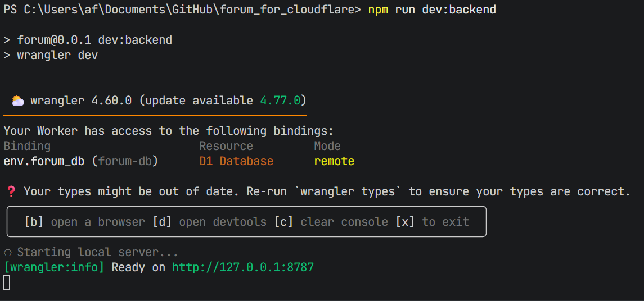Click the blinking terminal cursor block

click(7, 282)
